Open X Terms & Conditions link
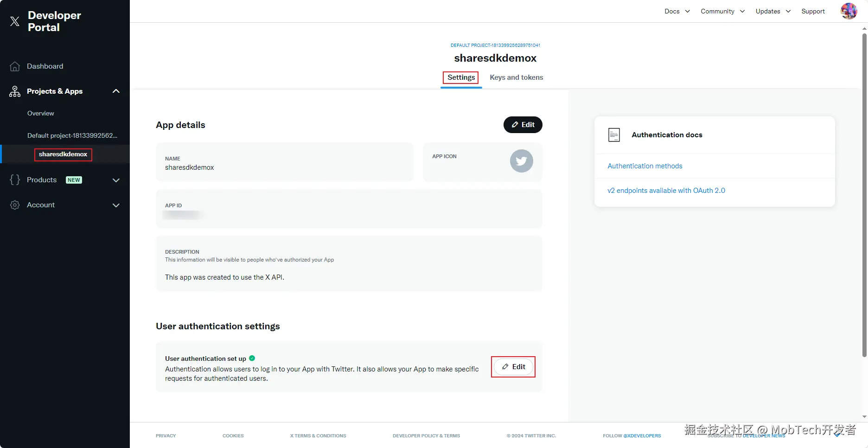The image size is (868, 448). (318, 436)
